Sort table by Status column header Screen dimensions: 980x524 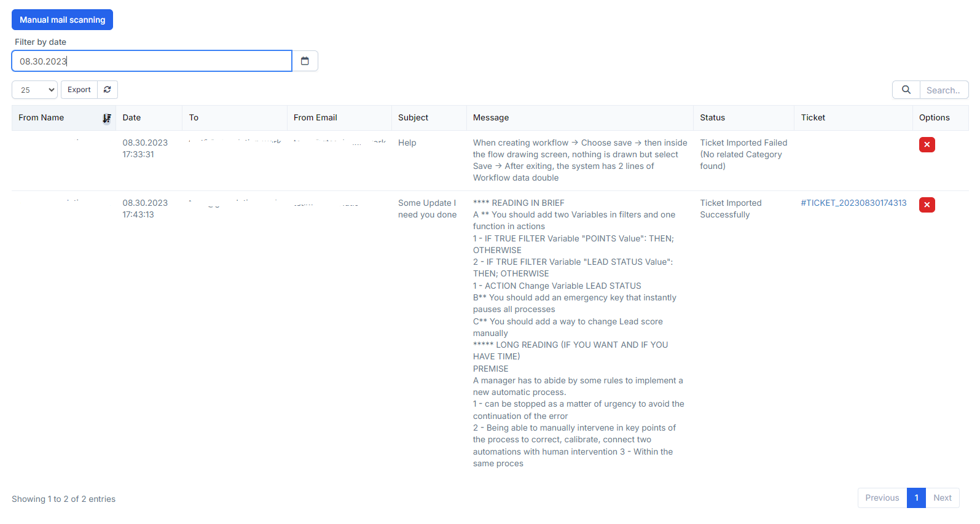(x=712, y=117)
